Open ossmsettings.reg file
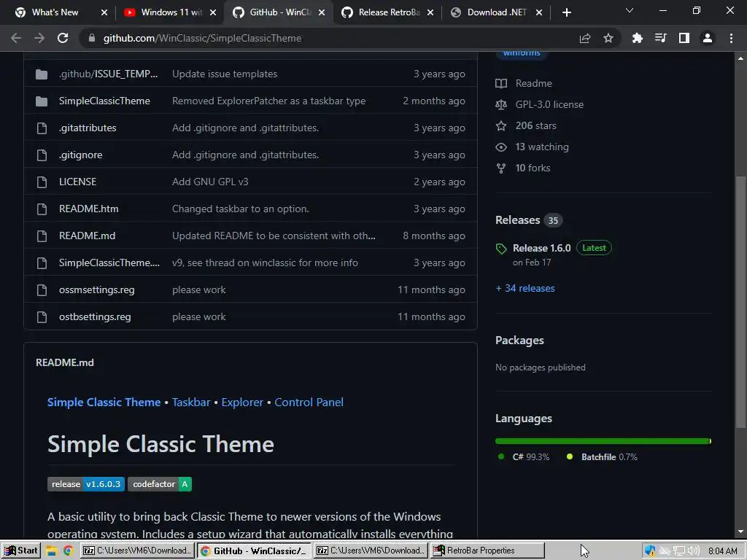The image size is (747, 560). coord(97,289)
